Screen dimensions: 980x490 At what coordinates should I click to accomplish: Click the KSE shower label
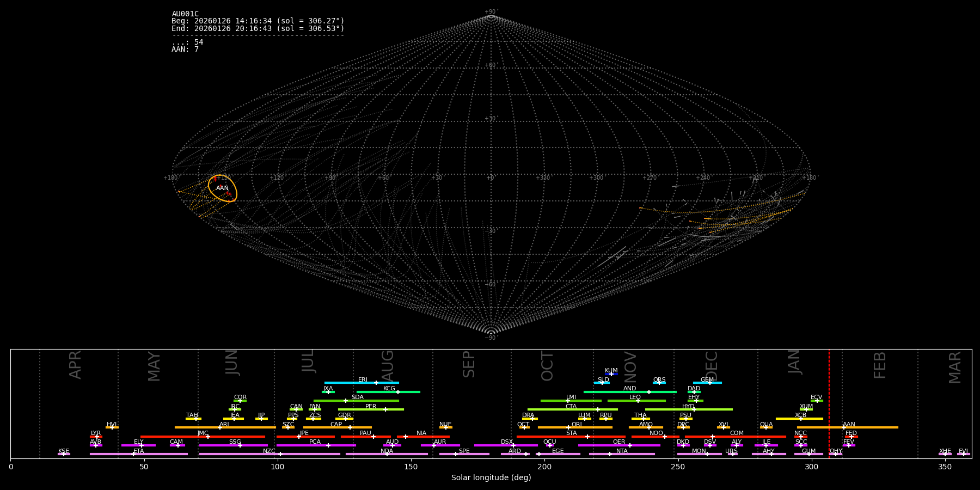[64, 451]
